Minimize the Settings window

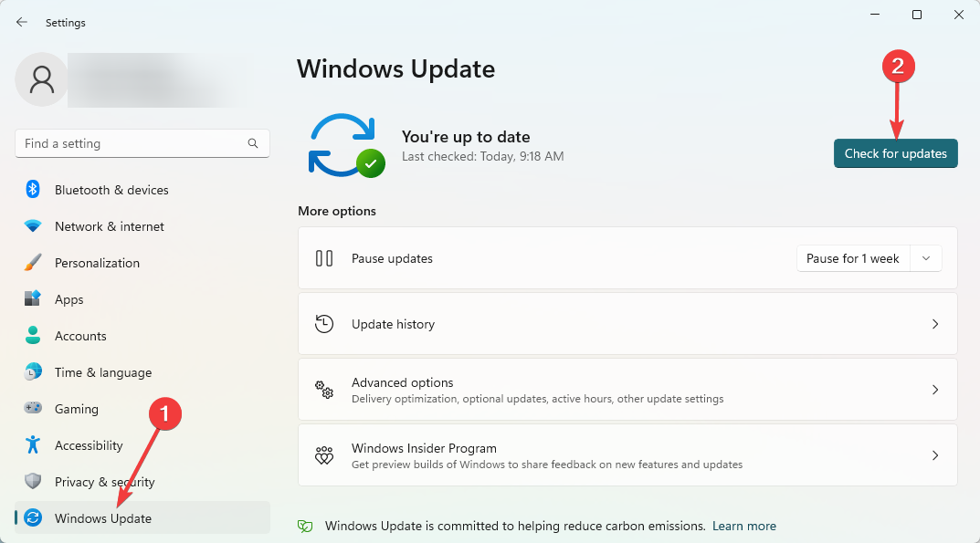[875, 15]
